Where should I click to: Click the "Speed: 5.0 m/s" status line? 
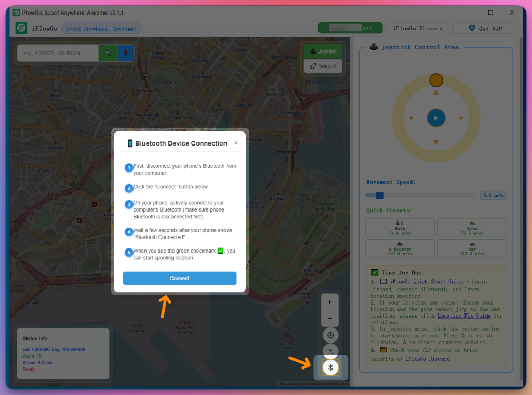click(x=37, y=363)
